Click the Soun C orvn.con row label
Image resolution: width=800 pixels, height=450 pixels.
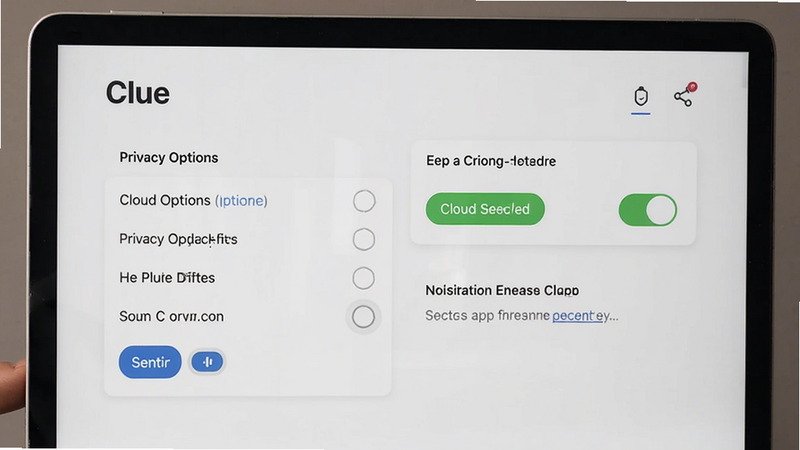pyautogui.click(x=171, y=316)
